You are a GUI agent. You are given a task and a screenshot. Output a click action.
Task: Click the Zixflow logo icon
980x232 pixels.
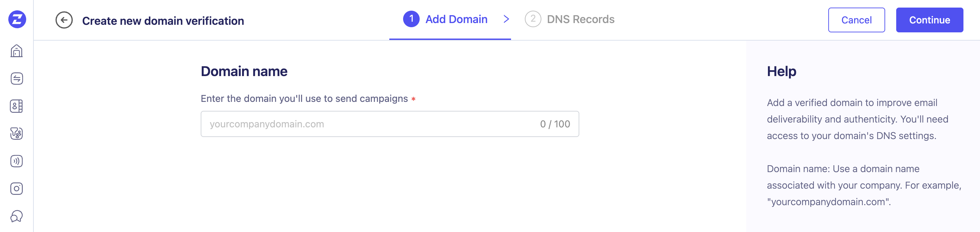(17, 19)
